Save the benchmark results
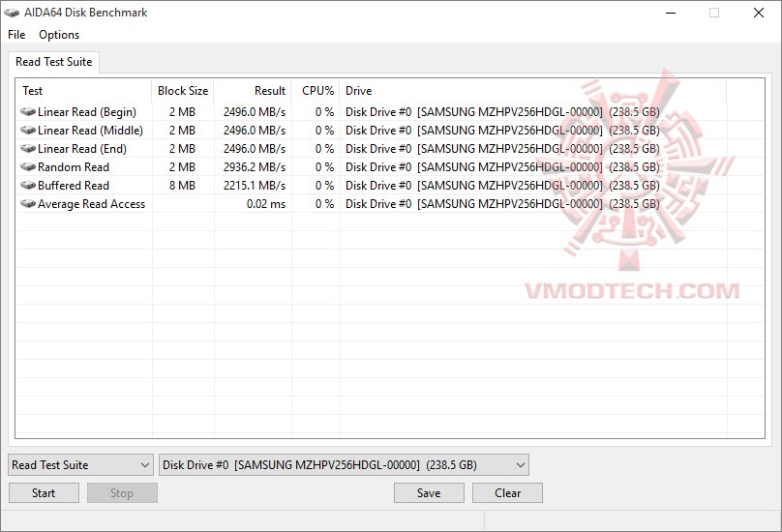The width and height of the screenshot is (782, 532). point(429,493)
